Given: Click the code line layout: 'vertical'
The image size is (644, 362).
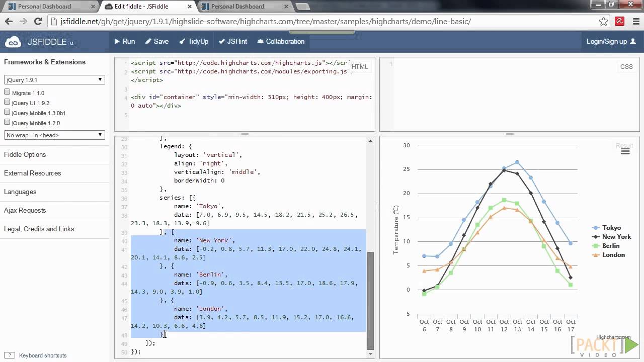Looking at the screenshot, I should coord(208,155).
